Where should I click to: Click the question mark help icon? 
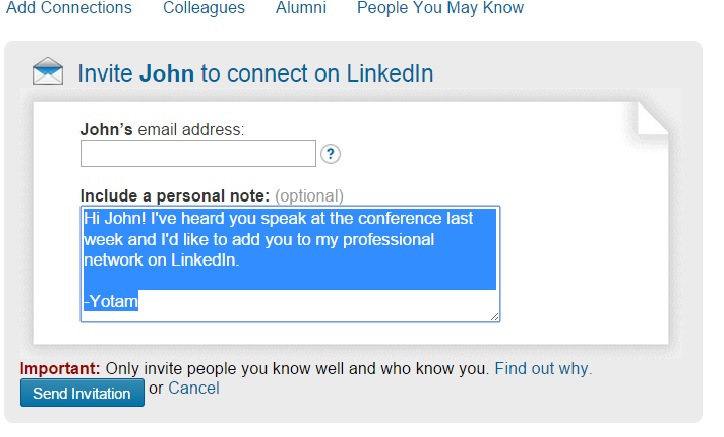point(331,154)
